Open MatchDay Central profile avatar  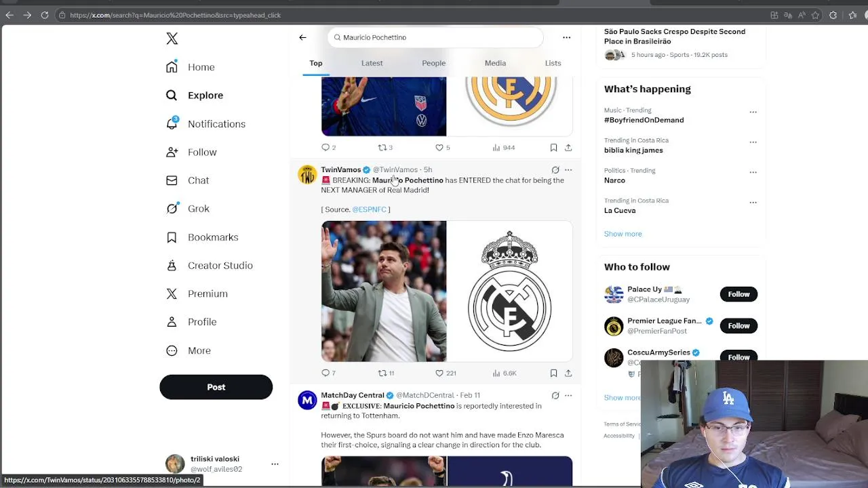(x=307, y=400)
